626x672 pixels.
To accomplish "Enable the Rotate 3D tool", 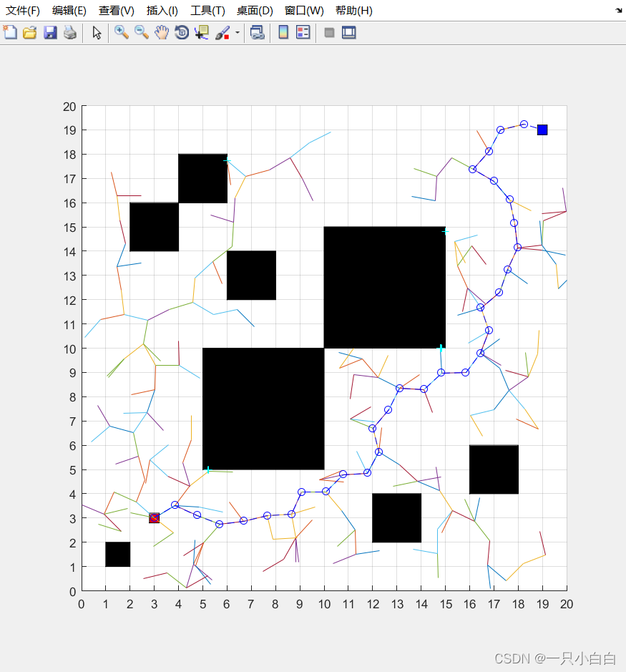I will click(x=181, y=32).
